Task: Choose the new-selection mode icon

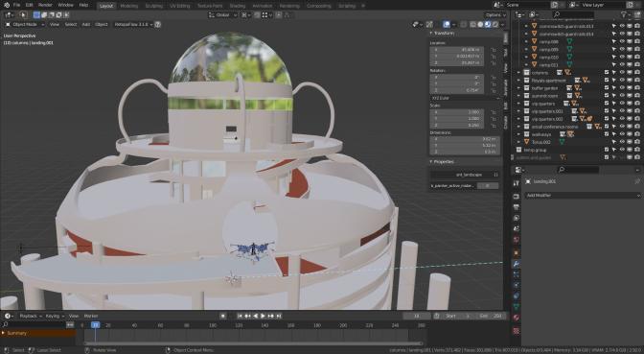Action: point(36,14)
